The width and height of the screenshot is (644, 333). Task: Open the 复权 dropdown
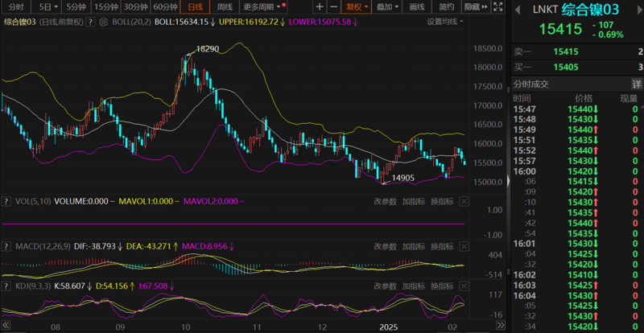(x=357, y=6)
